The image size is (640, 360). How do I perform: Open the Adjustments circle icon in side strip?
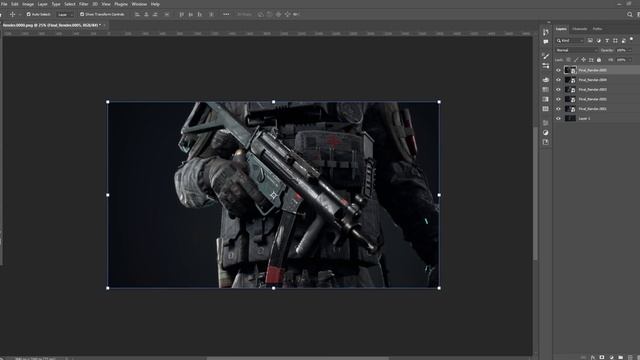tap(546, 133)
